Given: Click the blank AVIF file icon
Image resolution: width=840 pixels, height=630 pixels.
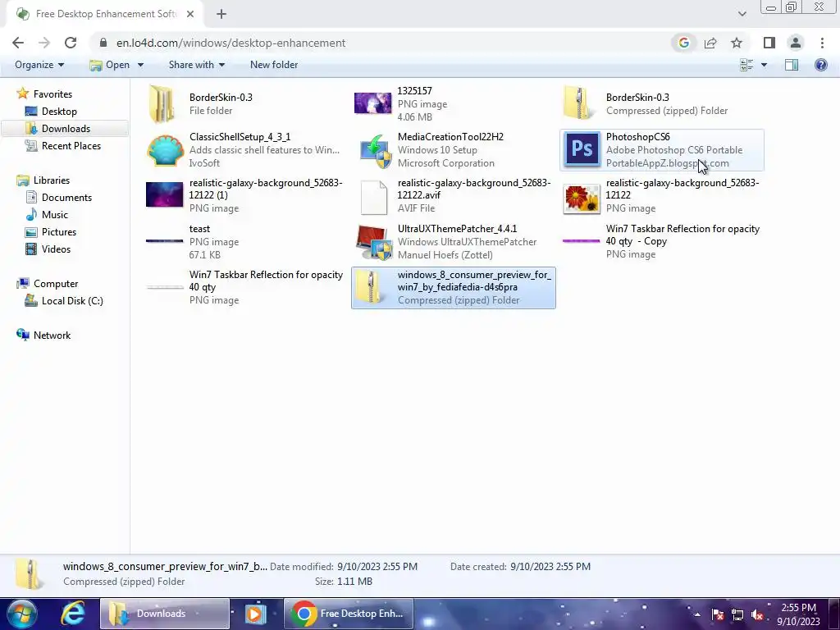Looking at the screenshot, I should 374,197.
